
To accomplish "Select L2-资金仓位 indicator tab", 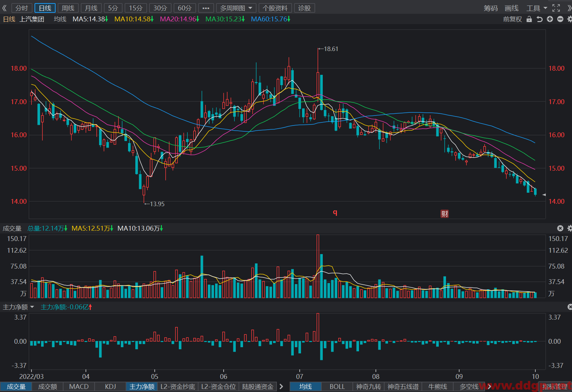I will (219, 387).
